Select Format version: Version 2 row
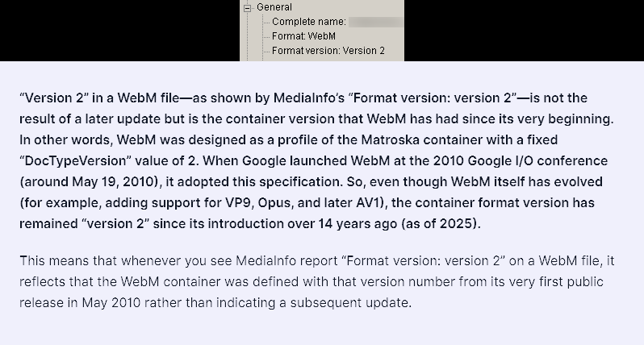 [x=328, y=51]
